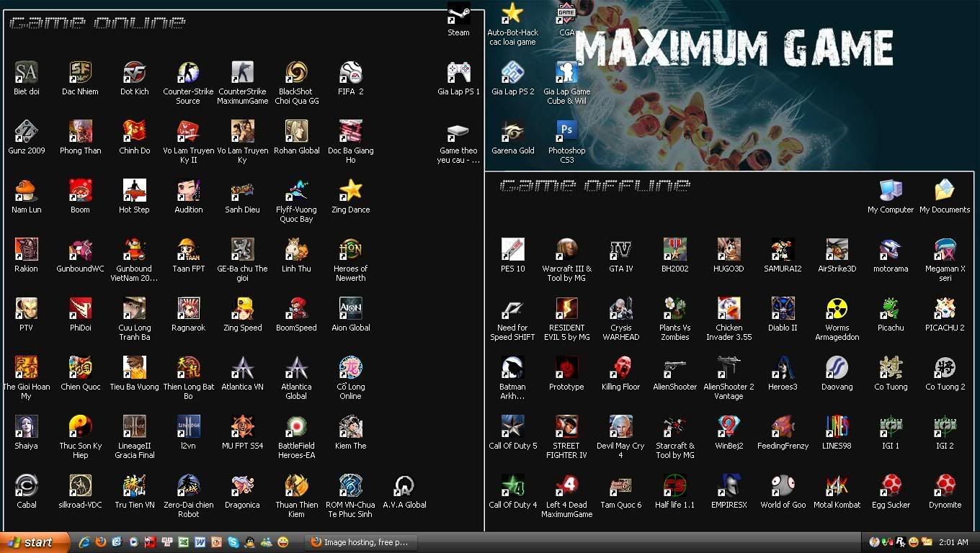Open the Steam desktop shortcut

[x=458, y=14]
